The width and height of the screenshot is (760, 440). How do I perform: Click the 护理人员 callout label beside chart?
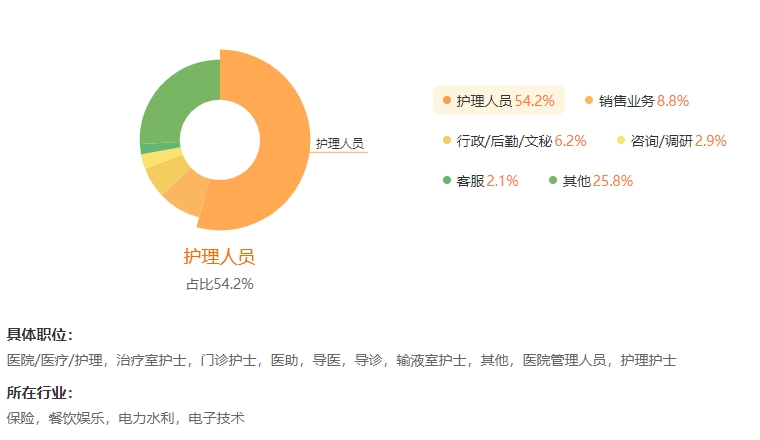point(339,143)
